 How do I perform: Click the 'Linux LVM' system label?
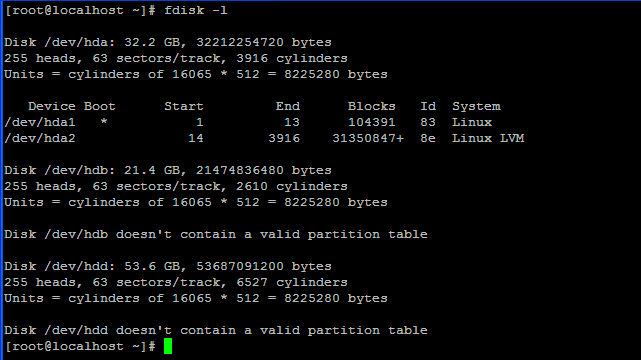488,138
